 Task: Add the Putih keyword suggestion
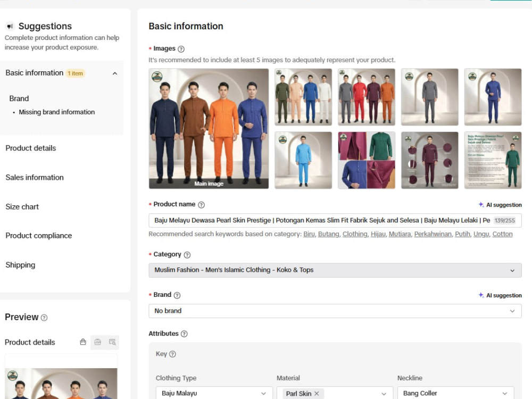coord(462,234)
